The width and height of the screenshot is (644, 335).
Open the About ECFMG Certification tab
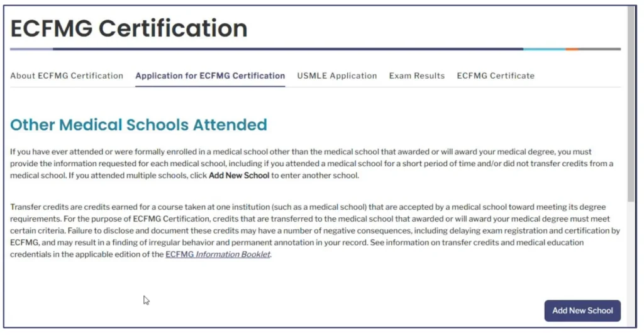point(67,76)
